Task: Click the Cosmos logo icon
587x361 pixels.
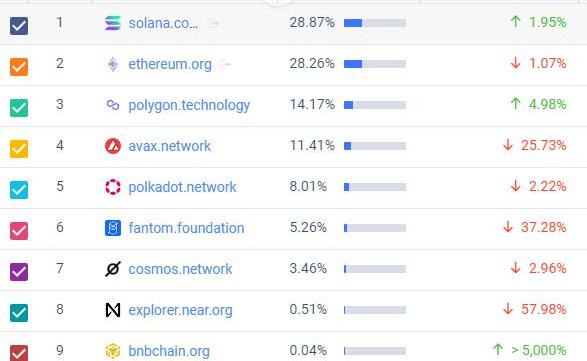Action: coord(113,269)
